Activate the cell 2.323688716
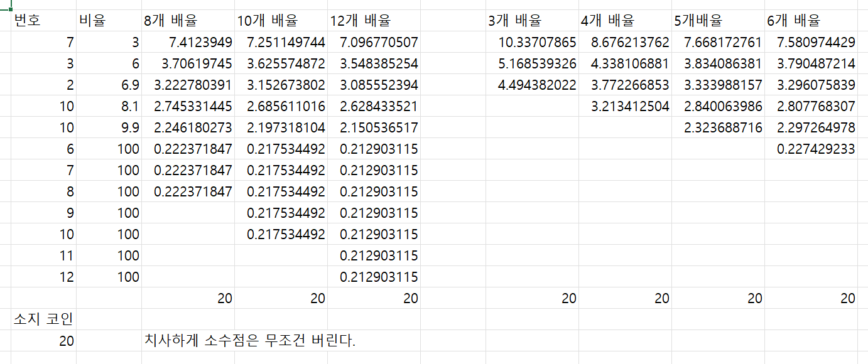The width and height of the screenshot is (868, 364). tap(719, 128)
